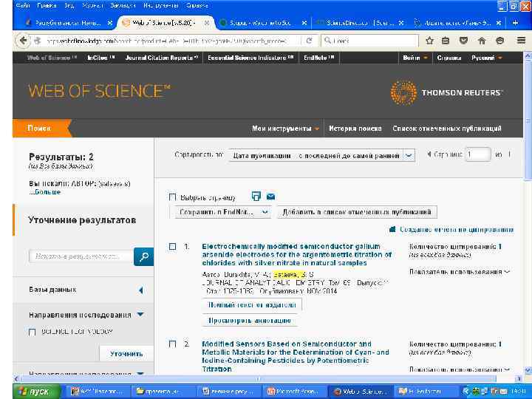Expand usage count for result 1
The height and width of the screenshot is (399, 532).
point(460,272)
